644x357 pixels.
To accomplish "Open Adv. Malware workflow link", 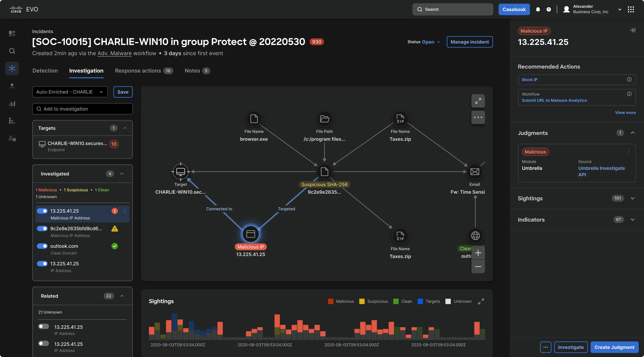I will point(114,53).
